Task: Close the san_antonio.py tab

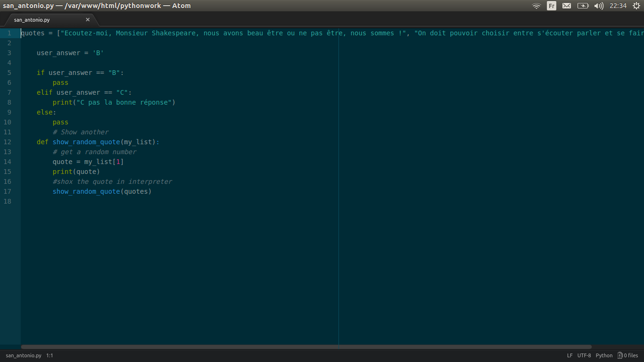Action: (x=88, y=20)
